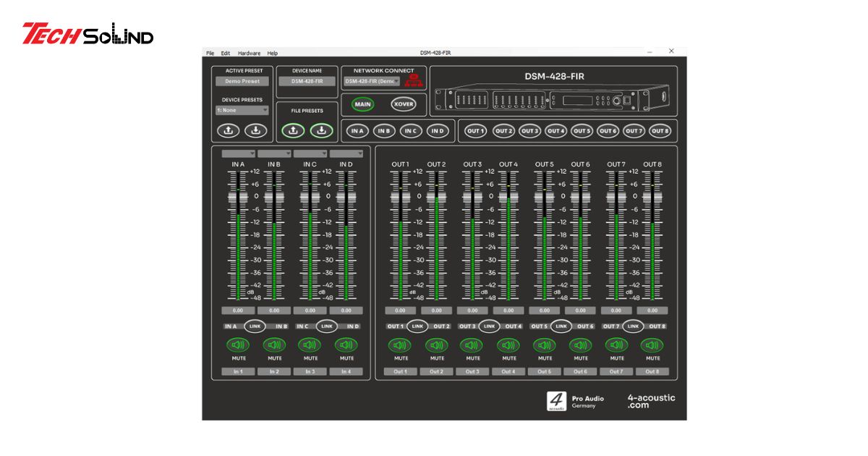Click the OUT 4 gain value field 0.00

(509, 311)
